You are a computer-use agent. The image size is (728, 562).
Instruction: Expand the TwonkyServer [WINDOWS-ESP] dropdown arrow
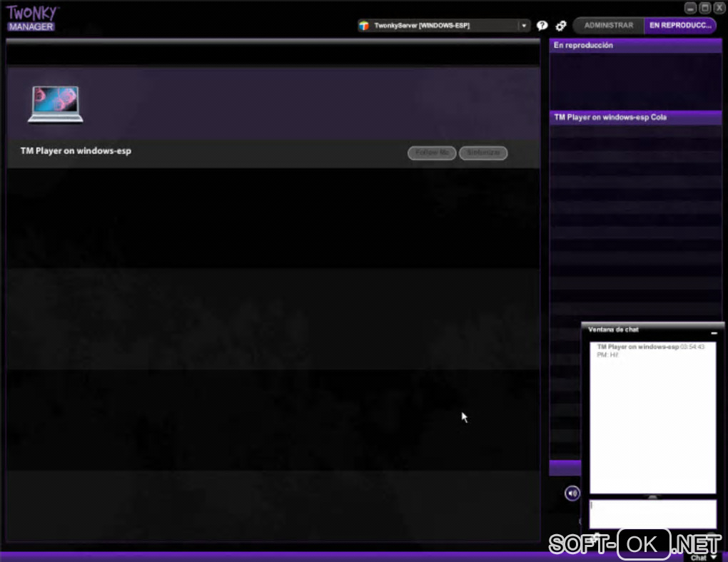click(524, 26)
